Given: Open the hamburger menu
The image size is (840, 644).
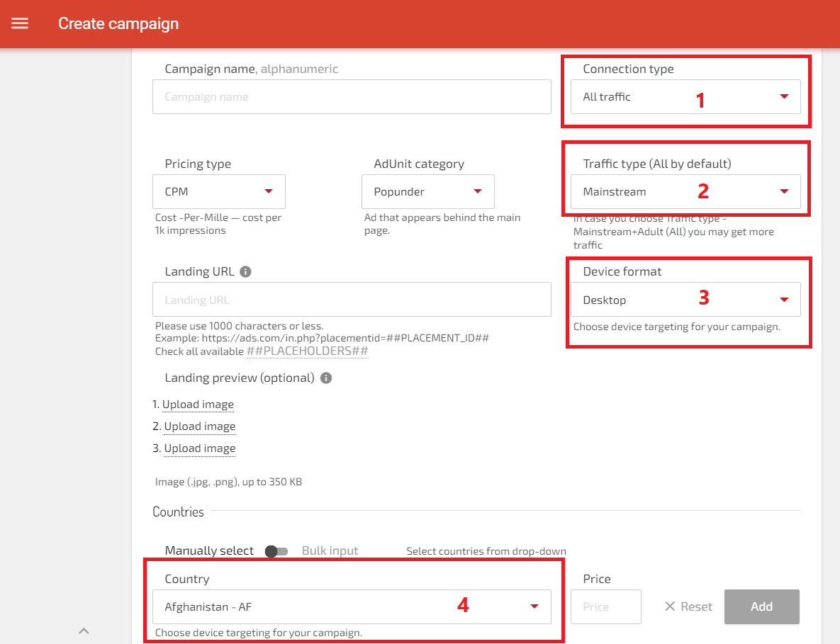Looking at the screenshot, I should [20, 23].
